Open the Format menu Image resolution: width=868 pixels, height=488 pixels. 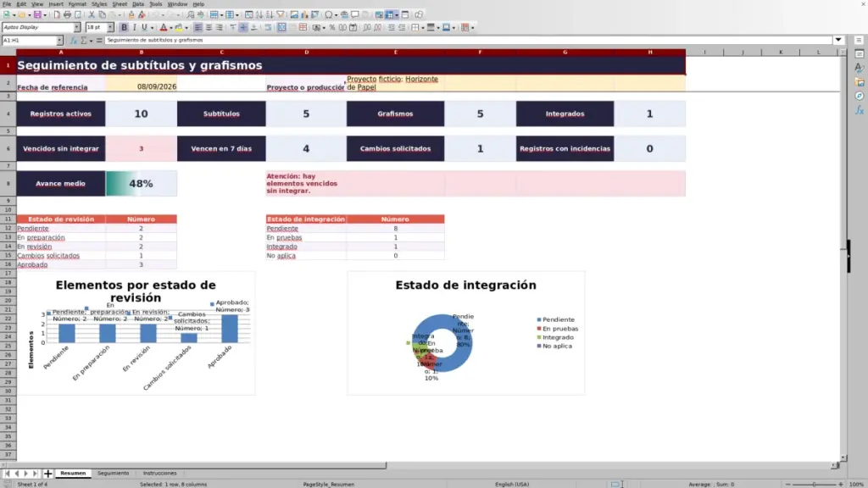click(x=77, y=4)
